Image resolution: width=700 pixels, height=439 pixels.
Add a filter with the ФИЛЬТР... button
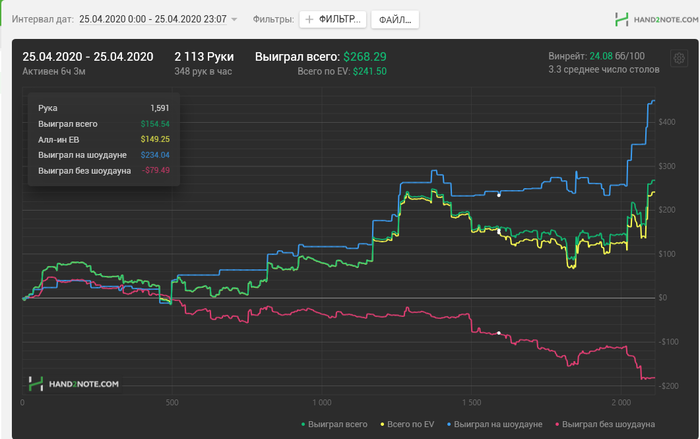point(333,20)
